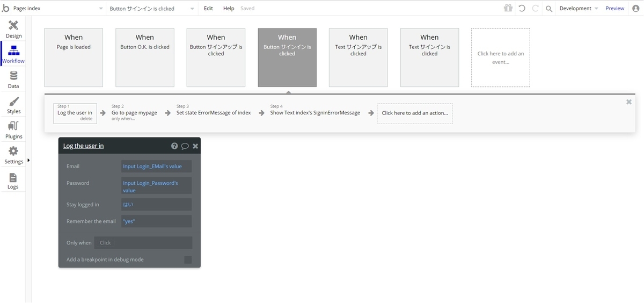Click comment bubble icon in action panel
Viewport: 644px width, 303px height.
click(185, 146)
